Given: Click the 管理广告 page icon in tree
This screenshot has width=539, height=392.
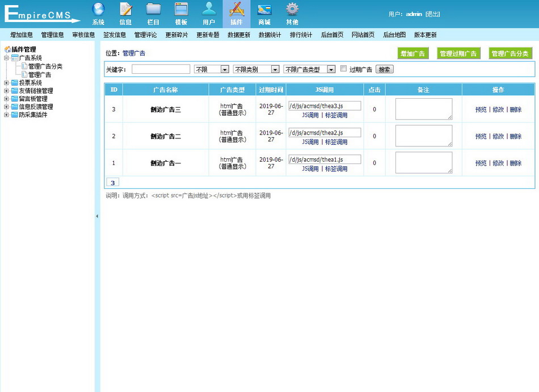Looking at the screenshot, I should pos(24,74).
